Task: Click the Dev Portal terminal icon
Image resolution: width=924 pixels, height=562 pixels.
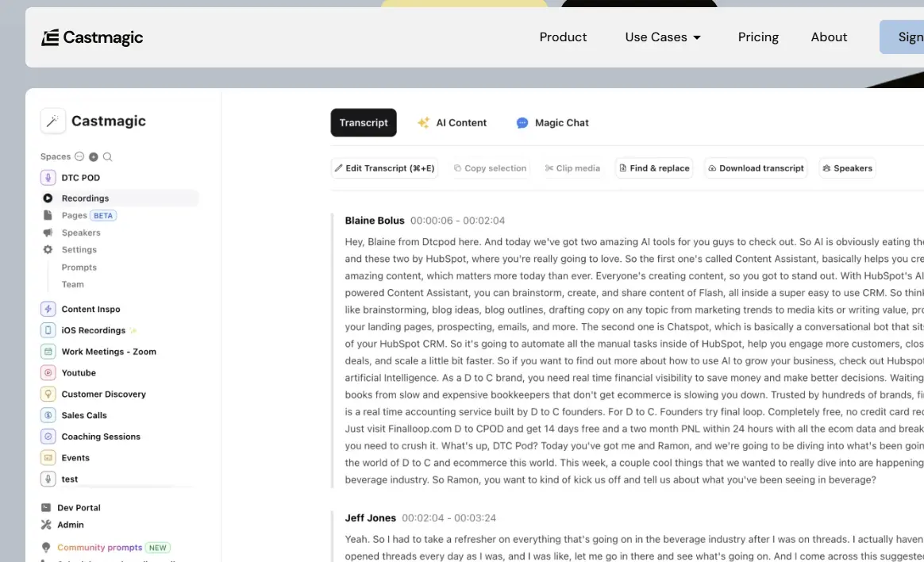Action: [46, 507]
